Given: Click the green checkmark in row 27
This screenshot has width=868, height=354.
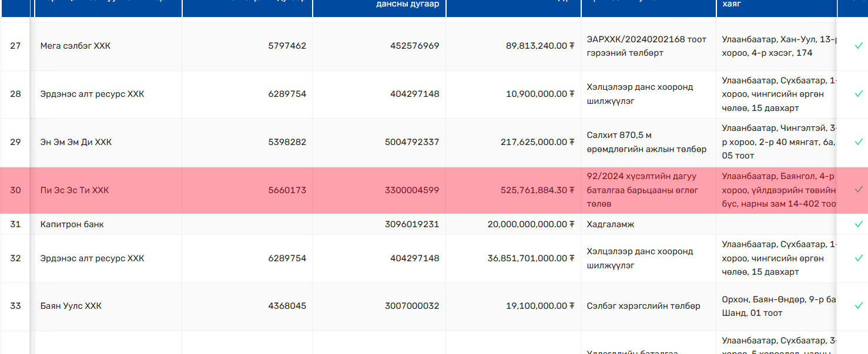Looking at the screenshot, I should [x=859, y=46].
